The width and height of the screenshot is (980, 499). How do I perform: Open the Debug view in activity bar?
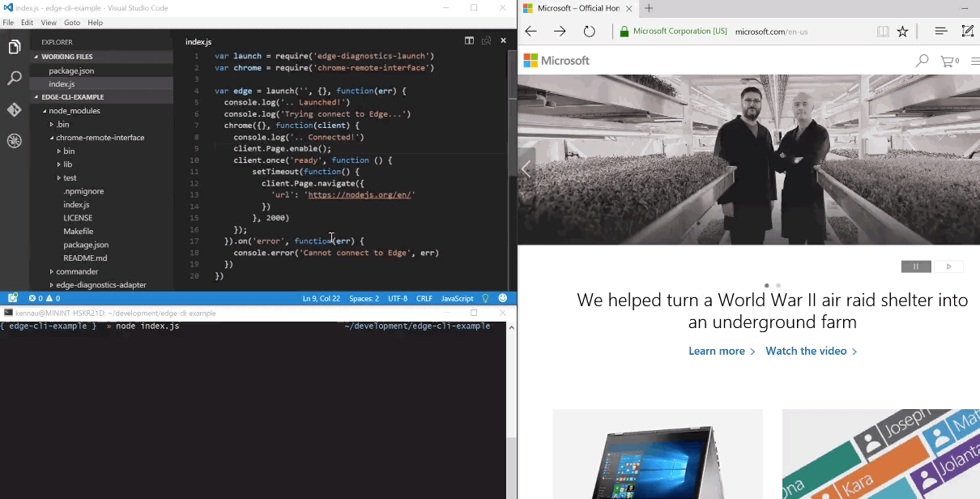pyautogui.click(x=14, y=141)
